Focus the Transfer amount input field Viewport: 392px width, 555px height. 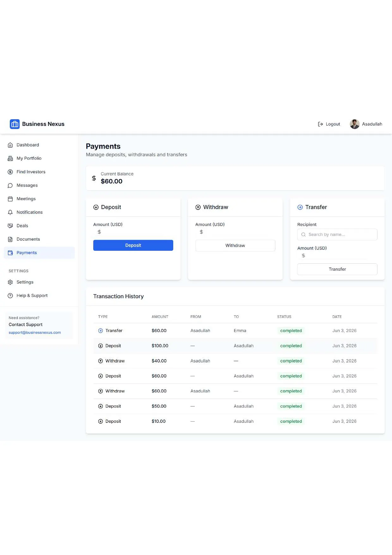coord(337,256)
